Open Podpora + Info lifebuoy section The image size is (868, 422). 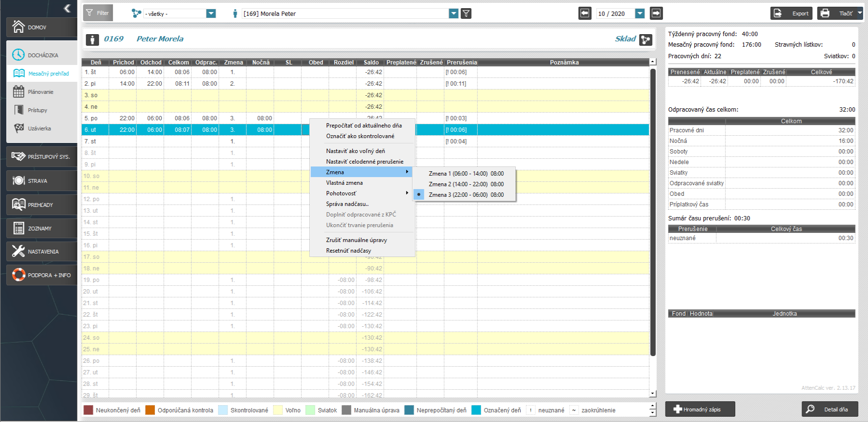42,275
